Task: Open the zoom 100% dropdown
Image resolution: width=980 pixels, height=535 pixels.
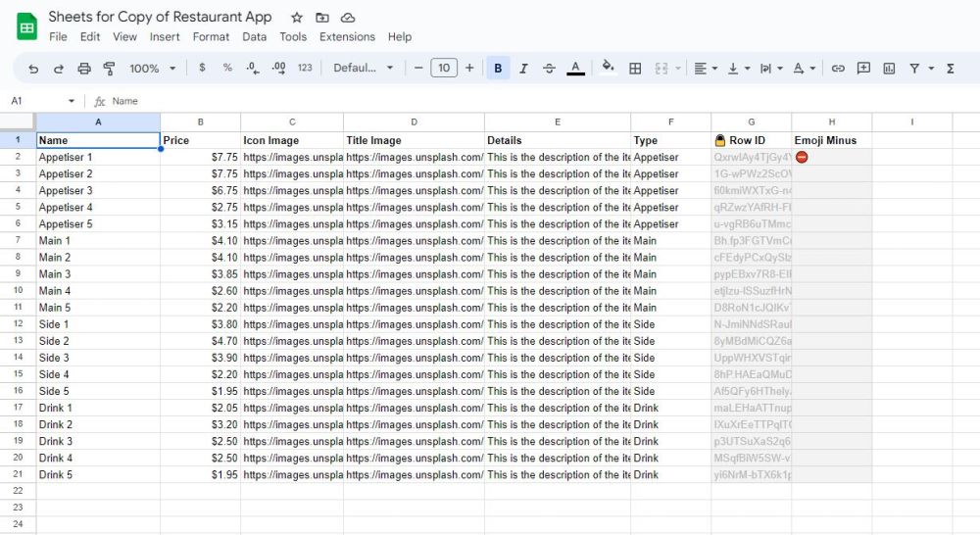Action: click(152, 69)
